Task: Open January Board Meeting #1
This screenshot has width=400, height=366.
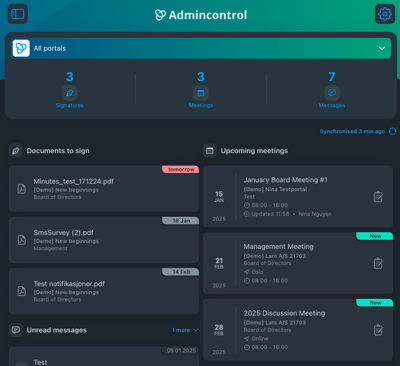Action: [298, 197]
